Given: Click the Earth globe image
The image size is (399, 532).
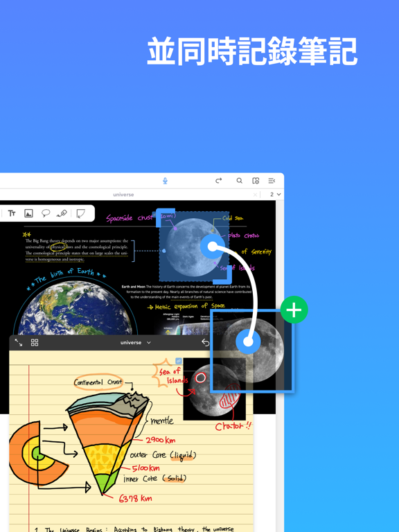Looking at the screenshot, I should 76,308.
